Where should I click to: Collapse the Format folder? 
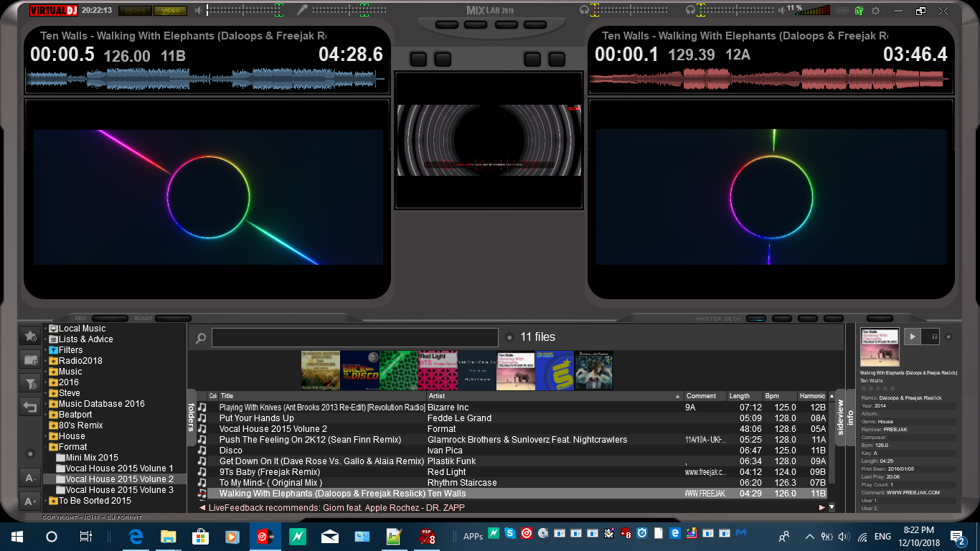(46, 447)
